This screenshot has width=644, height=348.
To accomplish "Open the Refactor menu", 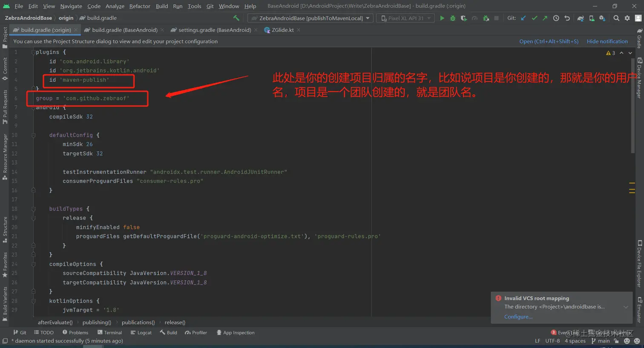I will pyautogui.click(x=140, y=6).
